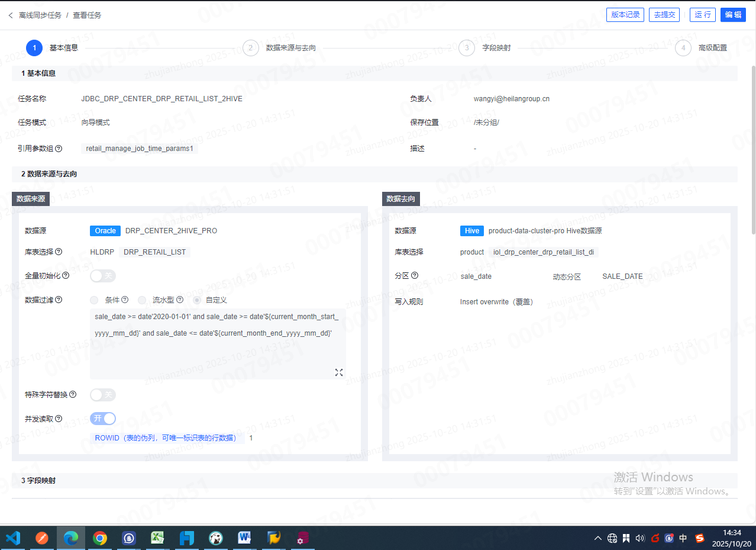Screen dimensions: 756x550
Task: Go to step 2 数据来源与去向
Action: click(251, 48)
